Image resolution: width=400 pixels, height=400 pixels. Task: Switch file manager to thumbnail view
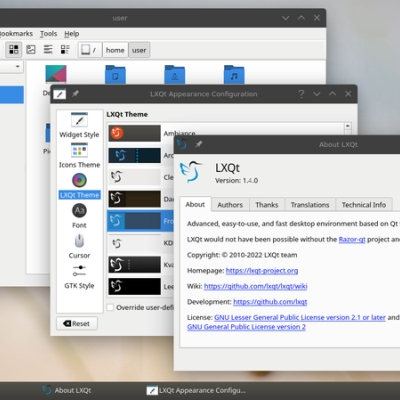click(x=31, y=50)
